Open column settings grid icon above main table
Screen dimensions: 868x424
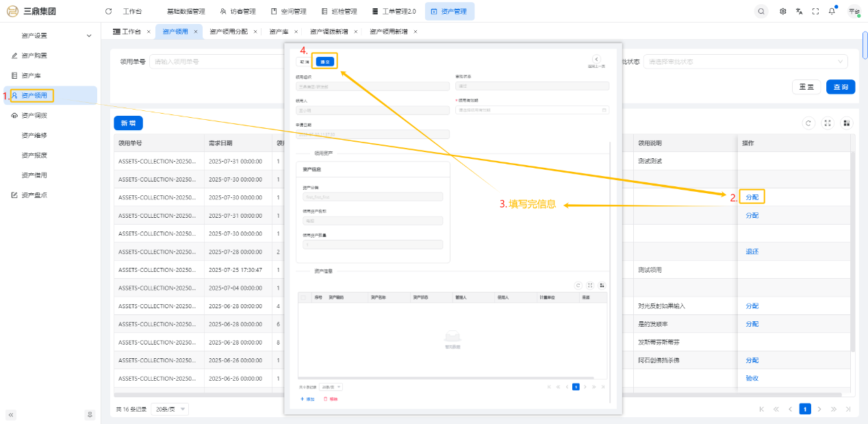coord(847,123)
